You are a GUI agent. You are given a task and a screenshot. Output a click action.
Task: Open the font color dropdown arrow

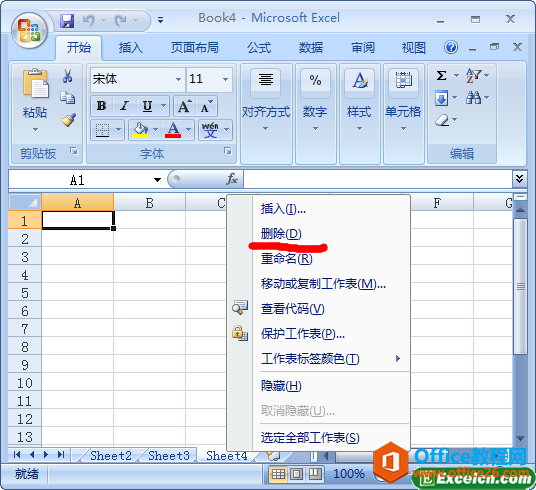pos(188,130)
